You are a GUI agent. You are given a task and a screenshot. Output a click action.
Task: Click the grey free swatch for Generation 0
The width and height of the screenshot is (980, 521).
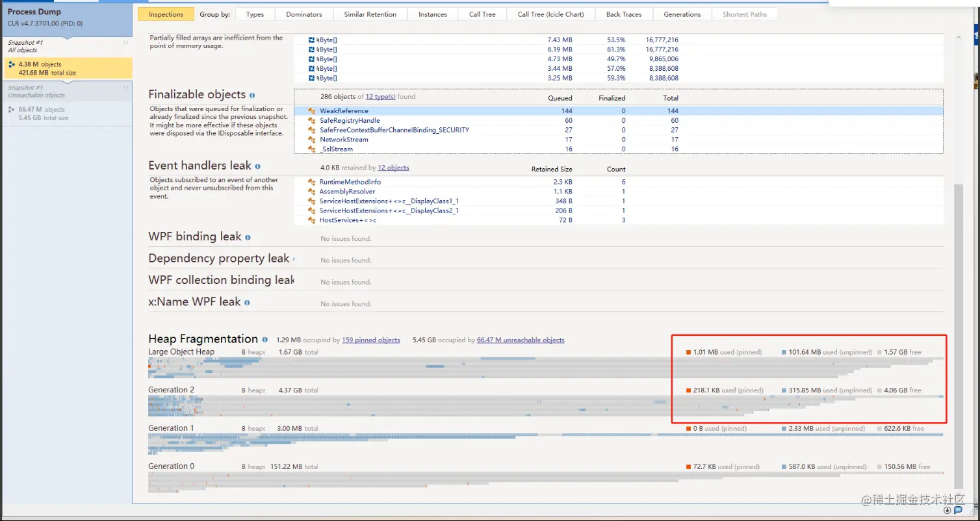pyautogui.click(x=879, y=466)
